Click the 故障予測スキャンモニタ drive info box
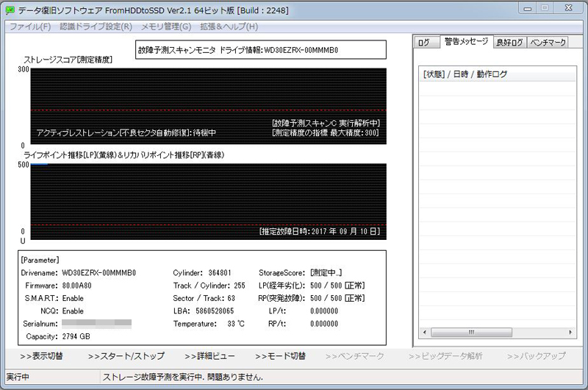Screen dimensions: 588x390 pyautogui.click(x=261, y=50)
